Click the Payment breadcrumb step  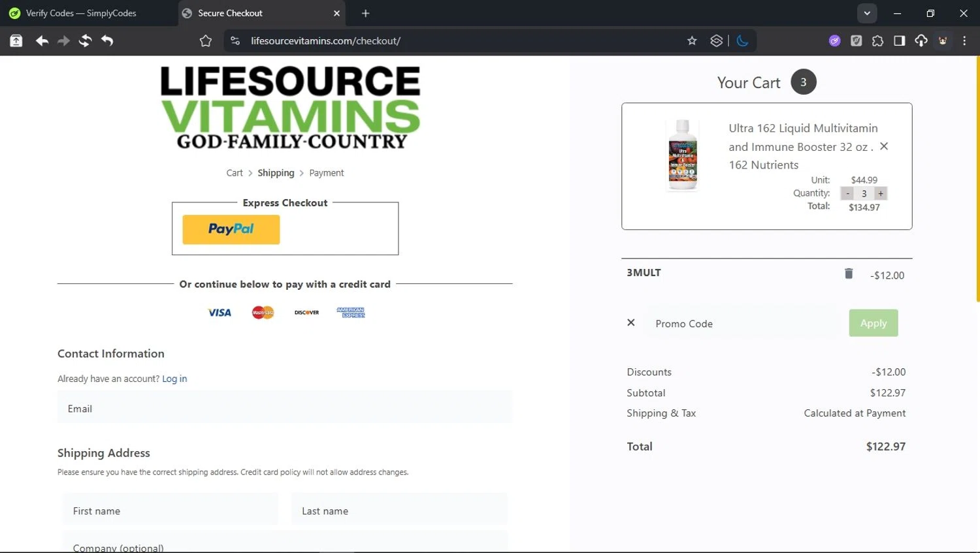pyautogui.click(x=327, y=173)
